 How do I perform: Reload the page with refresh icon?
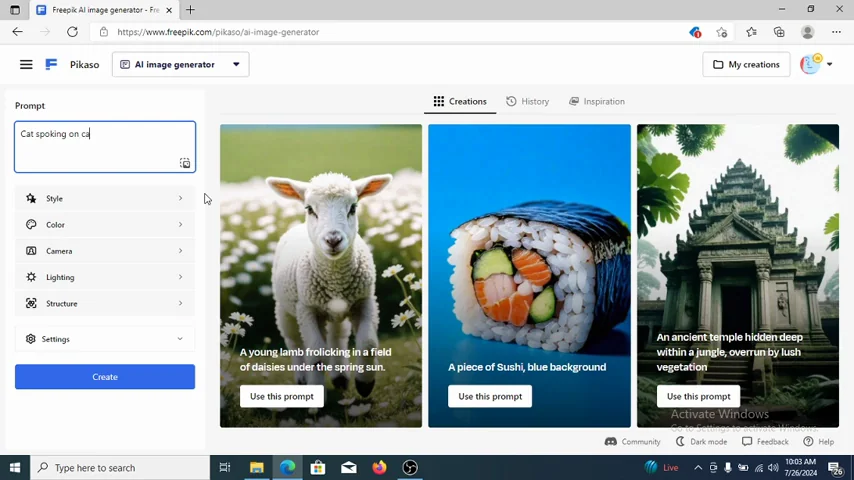72,32
